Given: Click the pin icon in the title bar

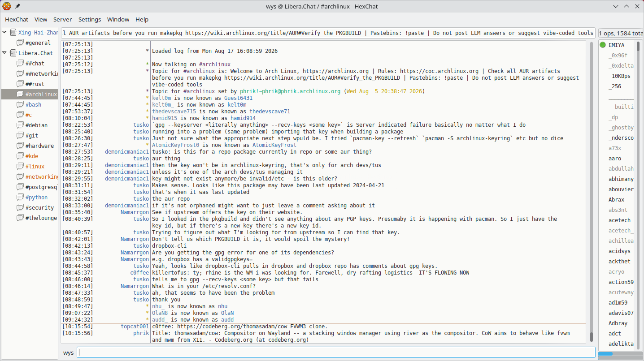Looking at the screenshot, I should 17,6.
